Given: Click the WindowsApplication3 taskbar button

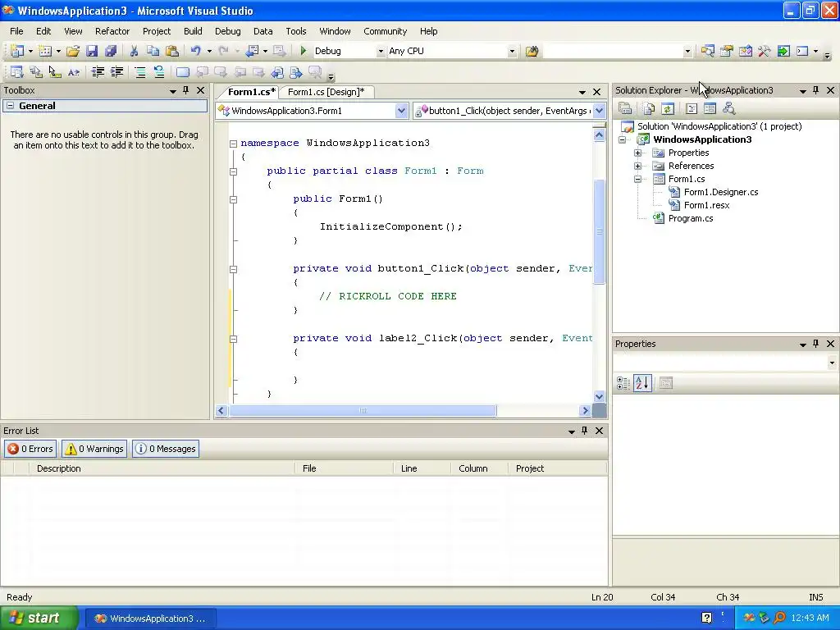Looking at the screenshot, I should pyautogui.click(x=151, y=619).
